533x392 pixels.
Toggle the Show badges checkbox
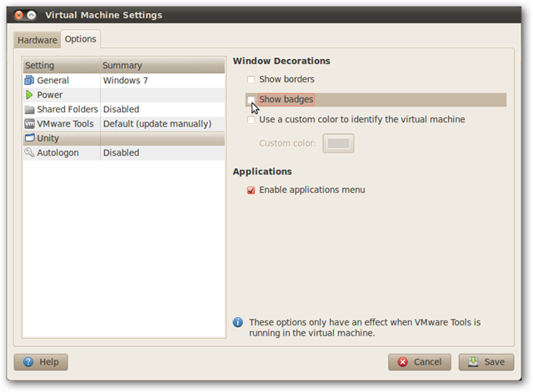click(251, 100)
